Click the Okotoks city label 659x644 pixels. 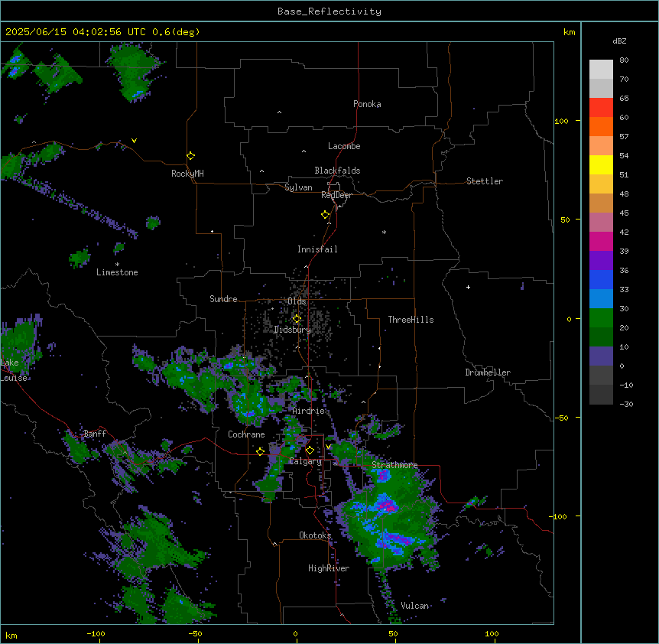315,535
